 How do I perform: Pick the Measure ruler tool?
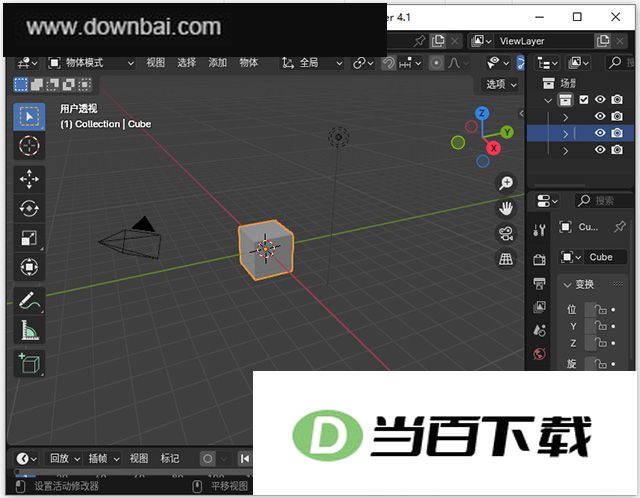click(29, 330)
